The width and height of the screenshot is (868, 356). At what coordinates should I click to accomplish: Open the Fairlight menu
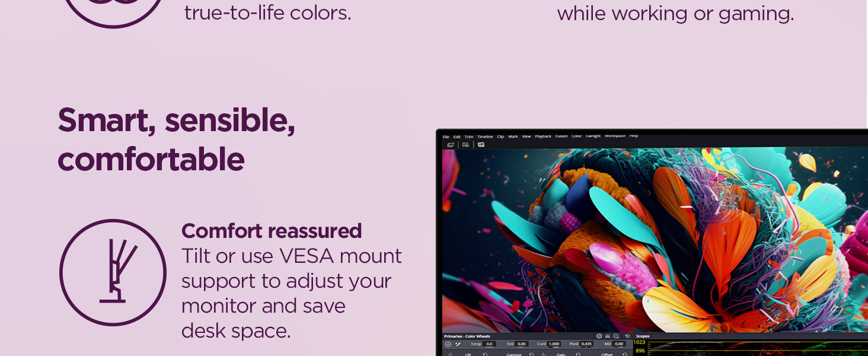coord(593,136)
